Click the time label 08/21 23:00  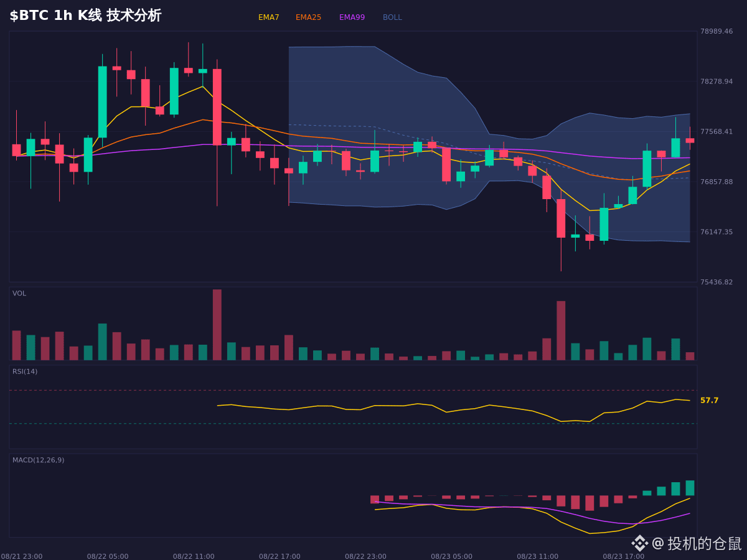pos(22,556)
